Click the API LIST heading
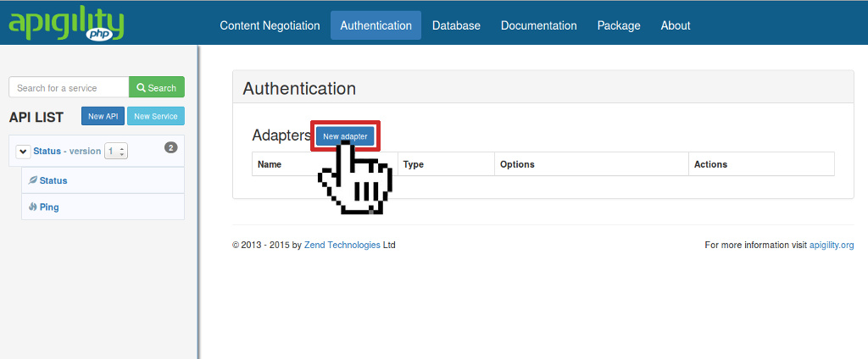The height and width of the screenshot is (359, 868). click(36, 118)
